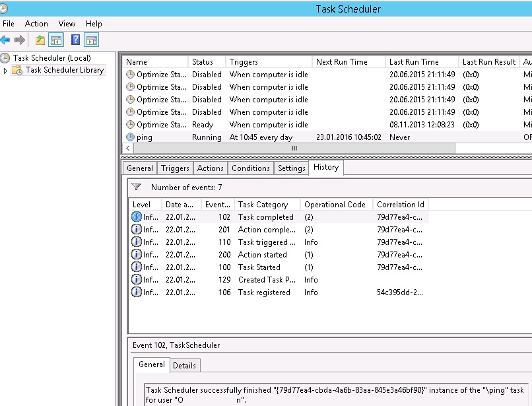Select the Task registered event row
Image resolution: width=532 pixels, height=406 pixels.
coord(264,292)
